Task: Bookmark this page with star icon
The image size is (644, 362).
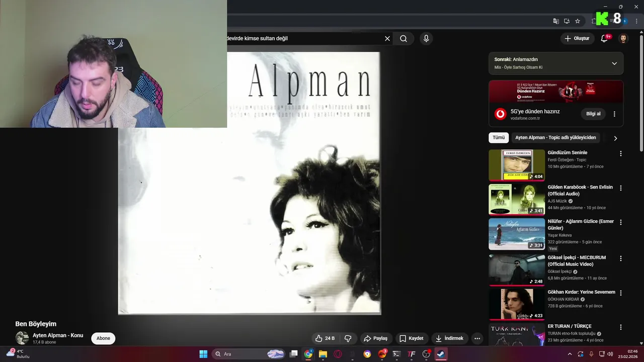Action: click(578, 21)
